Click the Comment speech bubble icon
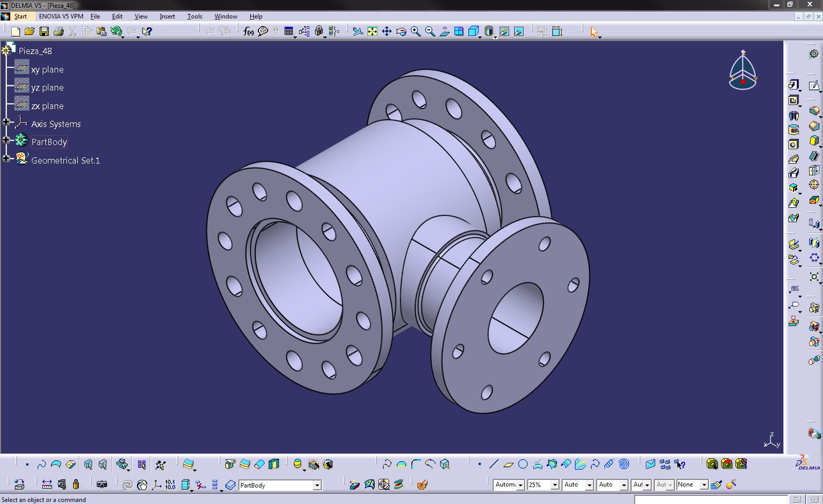Image resolution: width=823 pixels, height=504 pixels. click(x=263, y=32)
